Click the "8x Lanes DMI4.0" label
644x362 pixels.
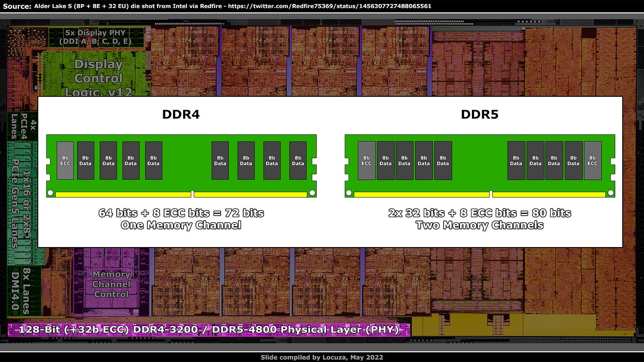tap(21, 291)
